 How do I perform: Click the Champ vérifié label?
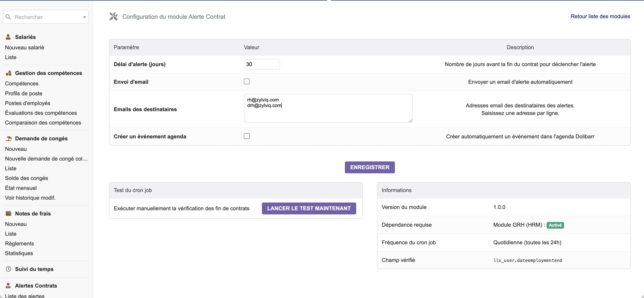(398, 260)
